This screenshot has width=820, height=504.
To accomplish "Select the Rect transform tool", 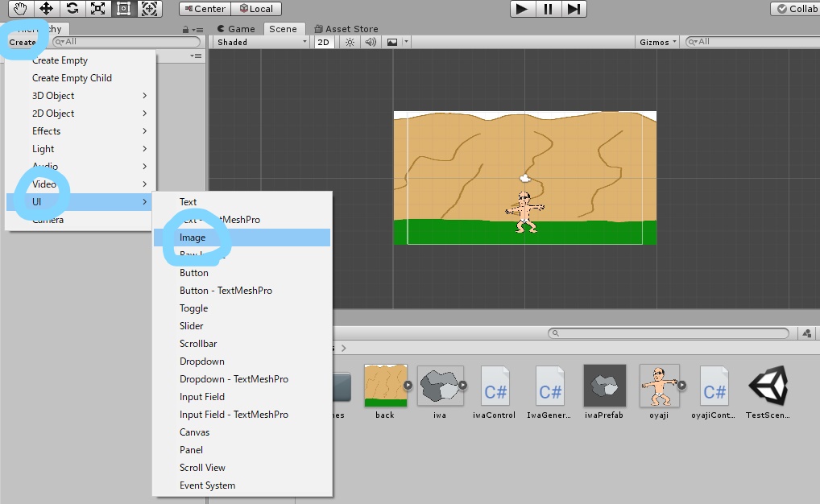I will (123, 8).
